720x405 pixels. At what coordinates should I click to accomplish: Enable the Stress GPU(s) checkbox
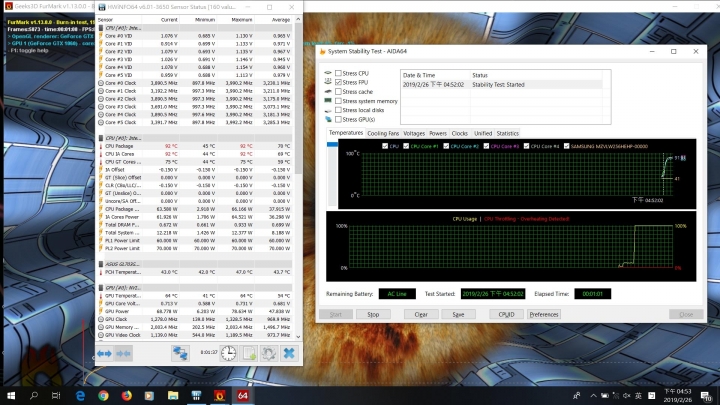click(x=338, y=119)
